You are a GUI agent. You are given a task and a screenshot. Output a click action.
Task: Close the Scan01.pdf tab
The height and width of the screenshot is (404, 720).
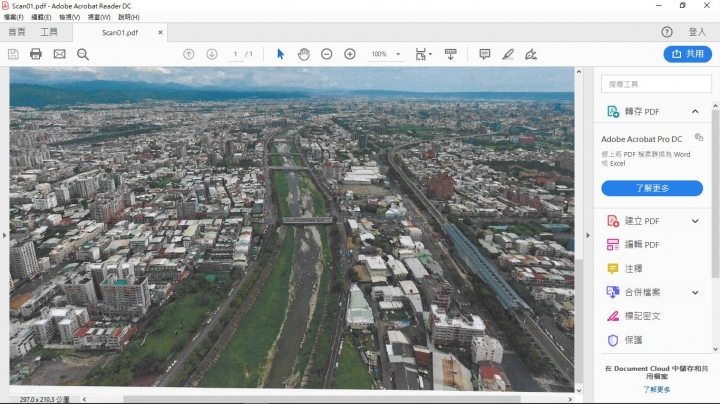160,32
